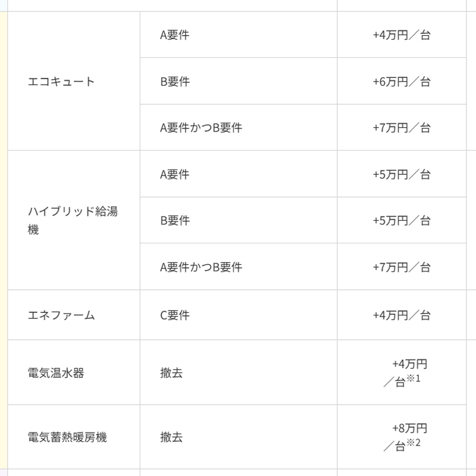Click ハイブリッド給湯機 A要件かつB要件 cell
This screenshot has width=476, height=476.
(239, 267)
